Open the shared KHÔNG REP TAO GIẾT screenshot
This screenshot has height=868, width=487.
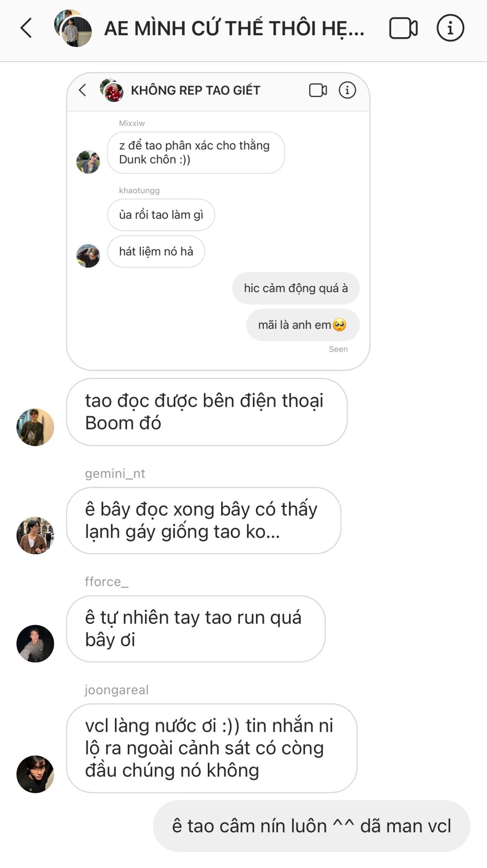coord(218,222)
